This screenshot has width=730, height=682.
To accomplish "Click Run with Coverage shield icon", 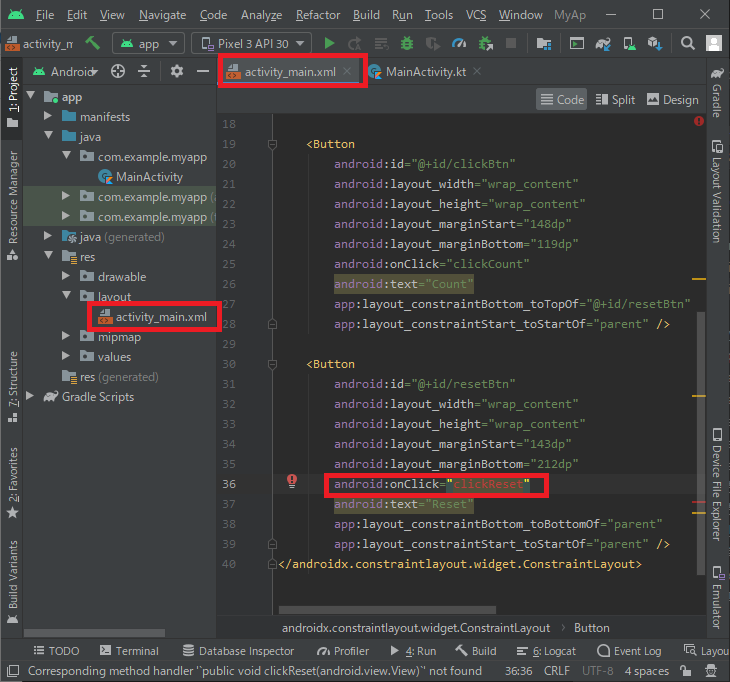I will (x=433, y=43).
